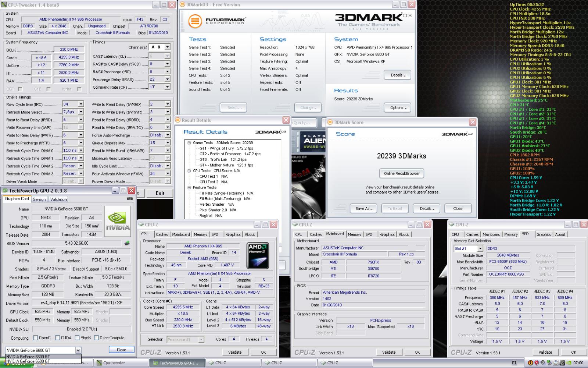Viewport: 588px width, 368px height.
Task: Collapse Feature Tests tree node
Action: pyautogui.click(x=189, y=188)
